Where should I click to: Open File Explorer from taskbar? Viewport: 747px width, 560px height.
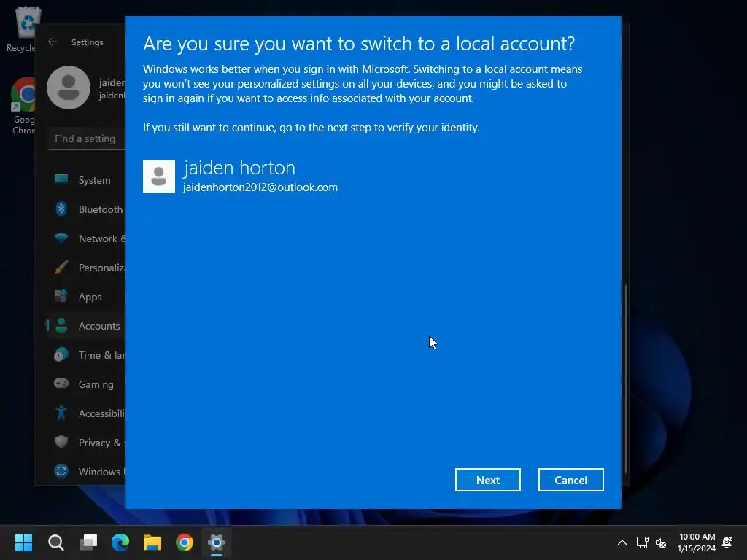point(152,542)
